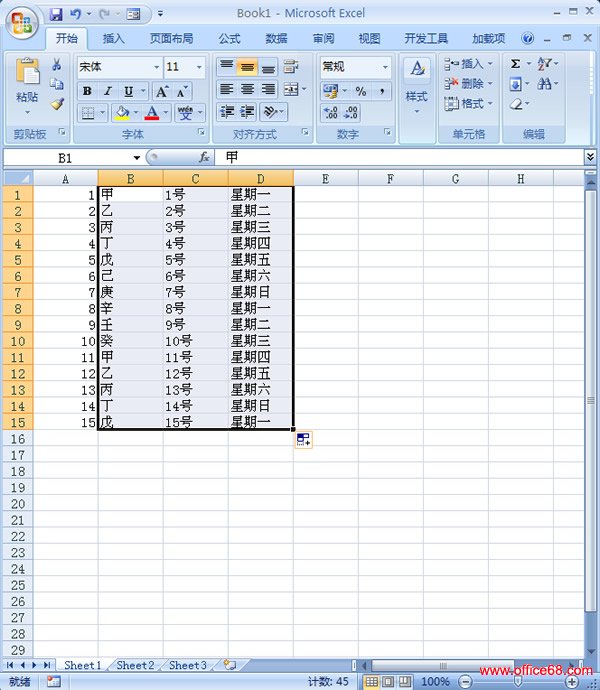Apply red font color A
The image size is (600, 690).
[x=152, y=113]
